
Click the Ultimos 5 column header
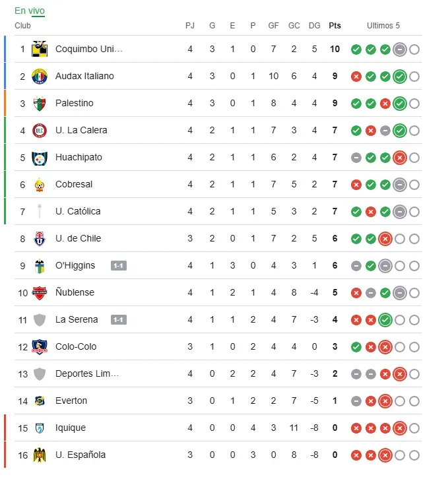[x=383, y=26]
